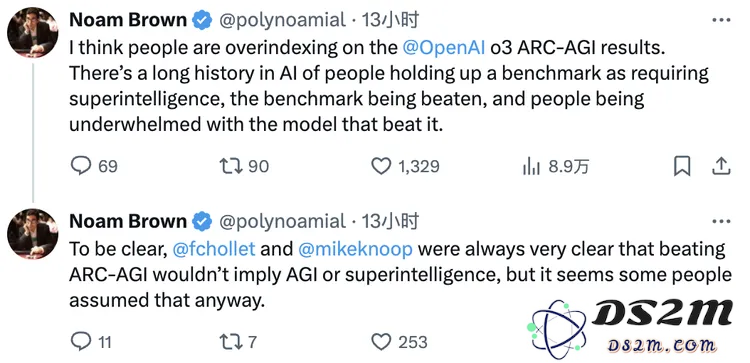The image size is (750, 363).
Task: Open the first tweet's 13小时 timestamp
Action: [x=390, y=20]
